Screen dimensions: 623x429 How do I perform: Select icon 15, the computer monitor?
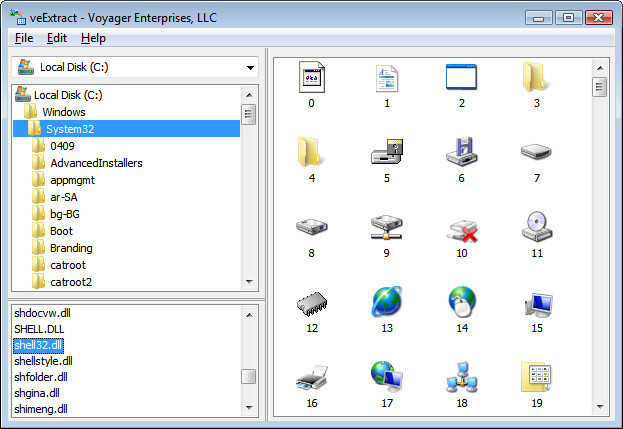click(538, 305)
